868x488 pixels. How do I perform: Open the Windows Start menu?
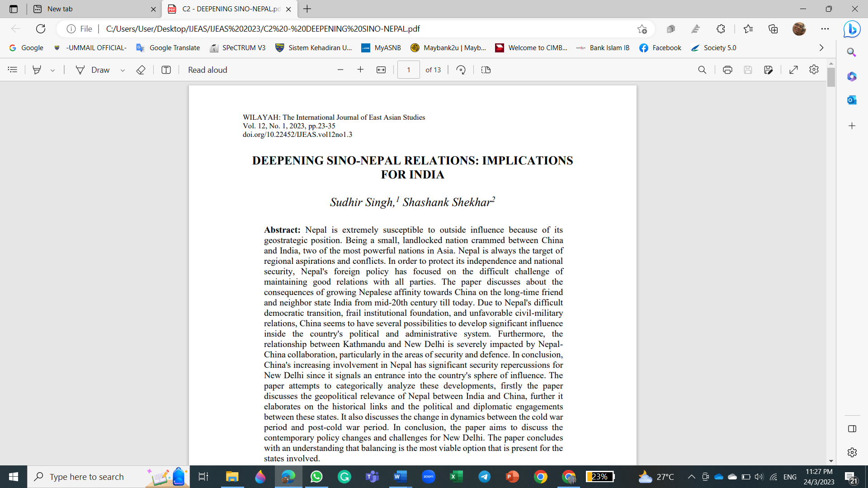point(14,477)
